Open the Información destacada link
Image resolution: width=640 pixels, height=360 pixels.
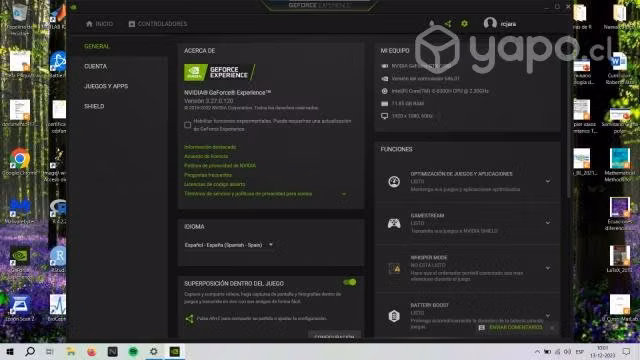click(210, 147)
